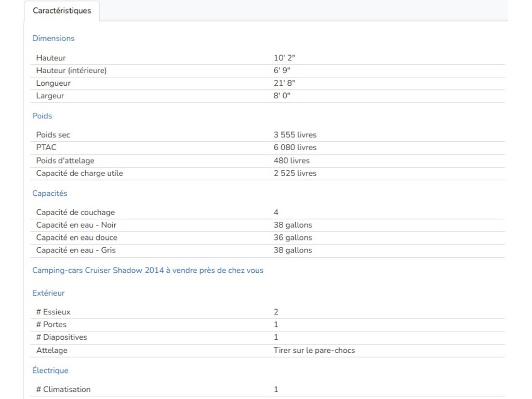Select the Dimensions section heading

pyautogui.click(x=53, y=38)
